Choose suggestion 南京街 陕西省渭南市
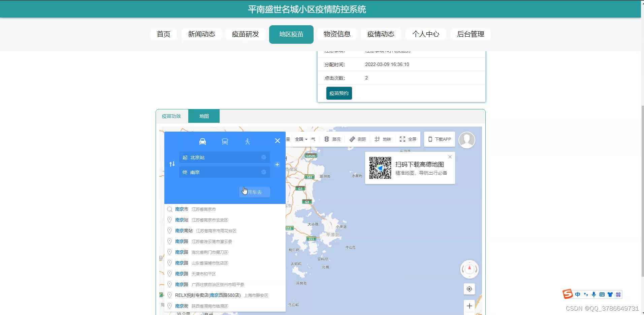 (225, 306)
